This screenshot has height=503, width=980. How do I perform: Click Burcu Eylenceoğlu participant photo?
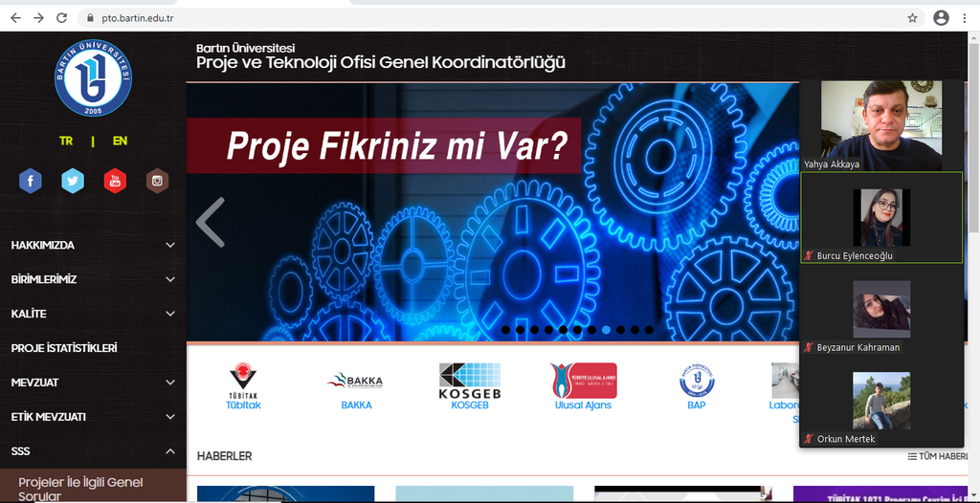click(881, 217)
